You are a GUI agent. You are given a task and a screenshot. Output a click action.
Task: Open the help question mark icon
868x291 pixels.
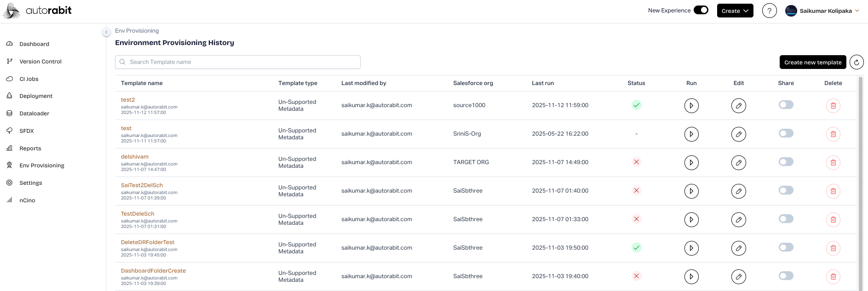tap(769, 11)
